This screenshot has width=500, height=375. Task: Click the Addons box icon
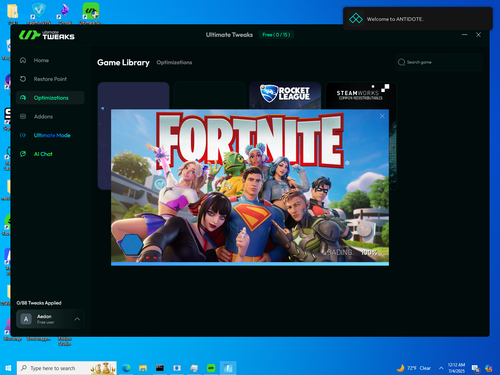(23, 117)
